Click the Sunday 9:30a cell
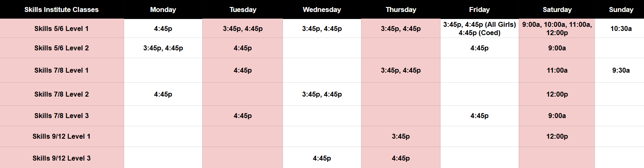This screenshot has width=644, height=168. 621,70
